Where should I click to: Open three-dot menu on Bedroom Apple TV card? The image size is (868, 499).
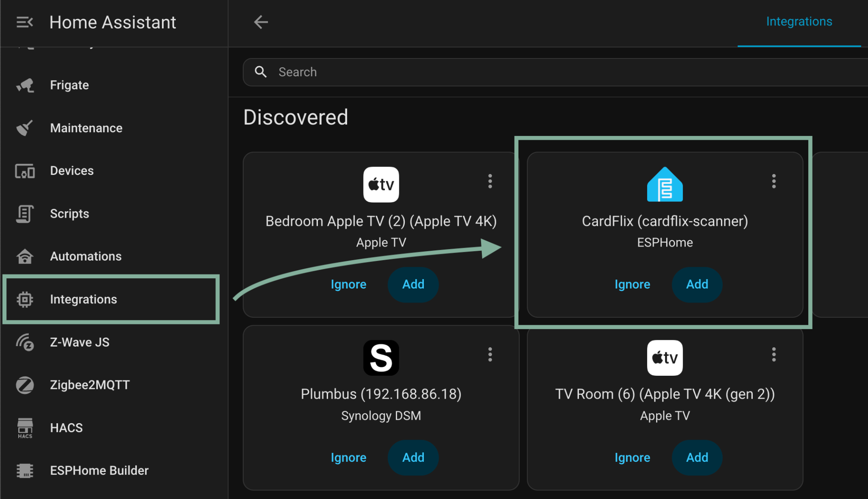point(490,181)
